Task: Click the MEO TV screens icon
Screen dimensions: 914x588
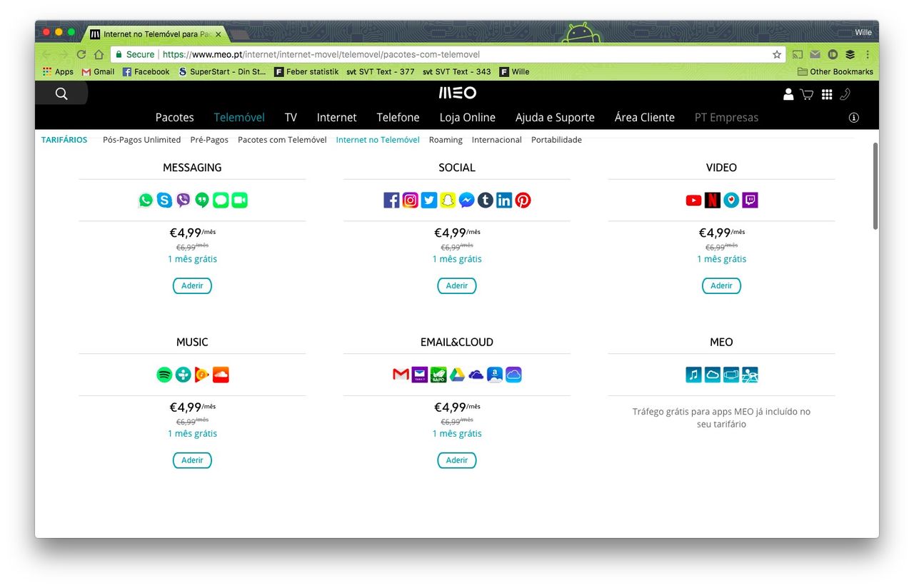Action: 731,375
